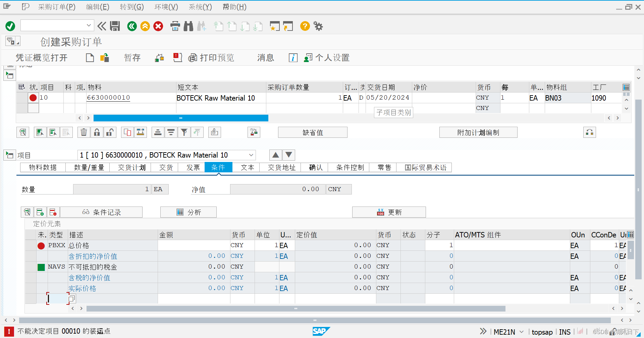Open the item selector dropdown showing BOTECK Raw Material 10
The image size is (644, 338).
pyautogui.click(x=251, y=155)
